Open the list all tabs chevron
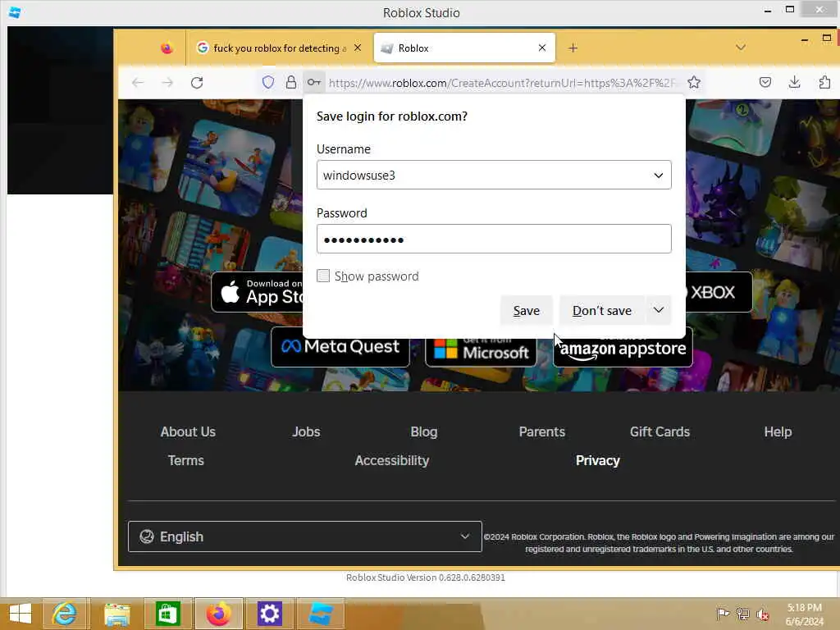840x630 pixels. (x=741, y=48)
